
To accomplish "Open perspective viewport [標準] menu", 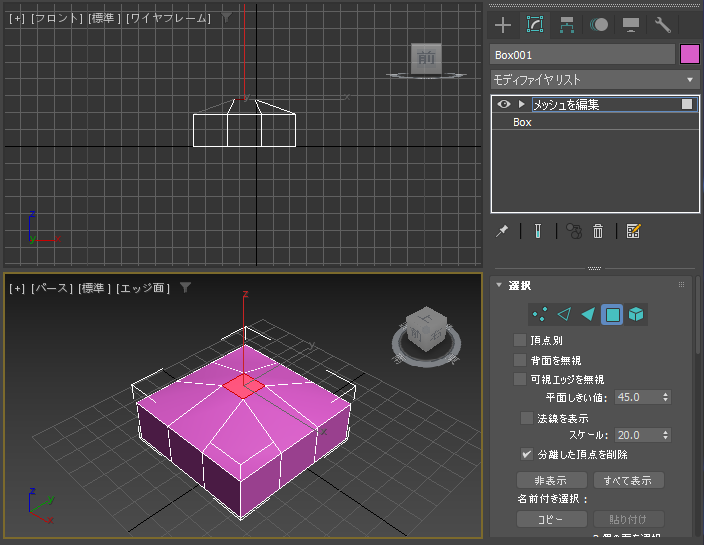I will pyautogui.click(x=94, y=288).
